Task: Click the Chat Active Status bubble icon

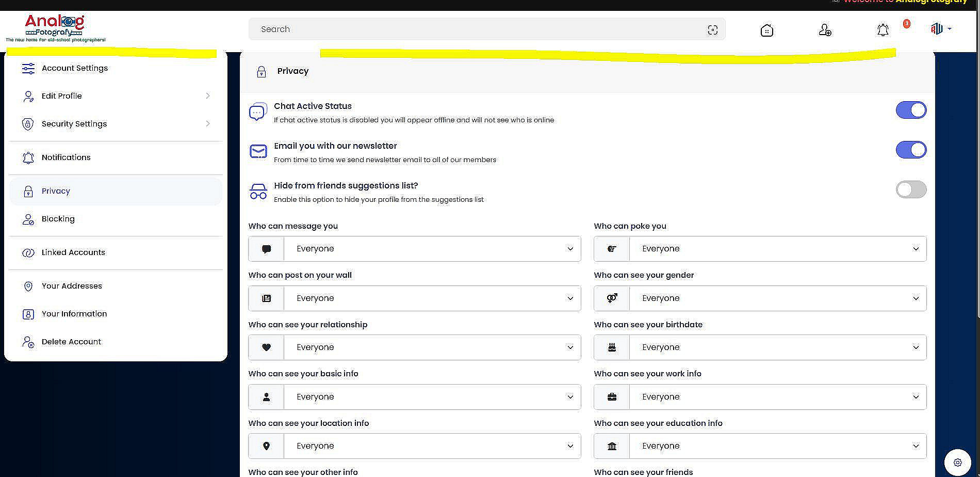Action: (258, 112)
